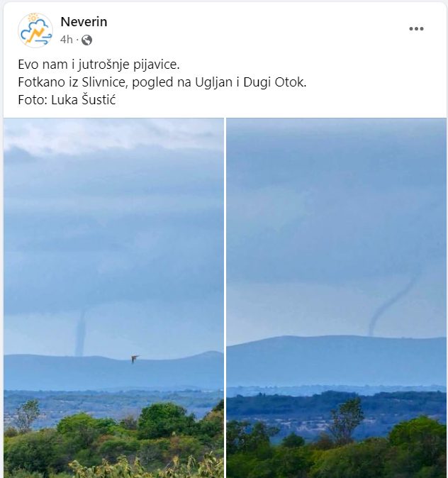Open the Neverin page name link

[x=84, y=22]
